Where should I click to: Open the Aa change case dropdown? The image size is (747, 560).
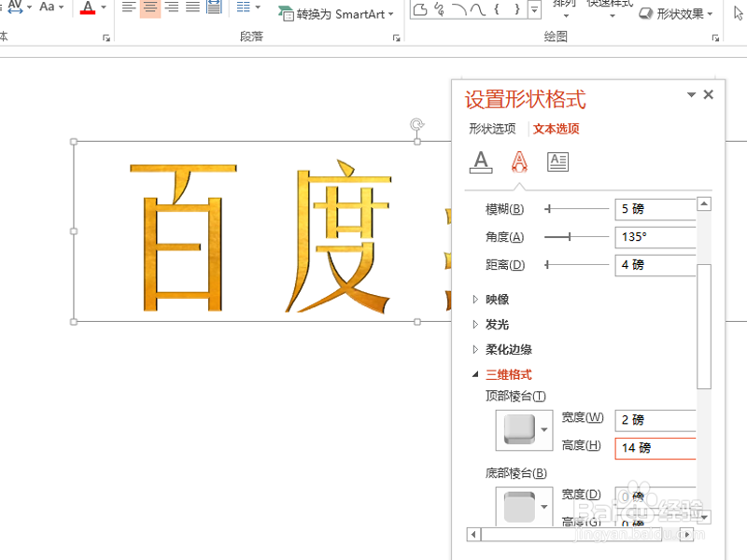pos(51,7)
